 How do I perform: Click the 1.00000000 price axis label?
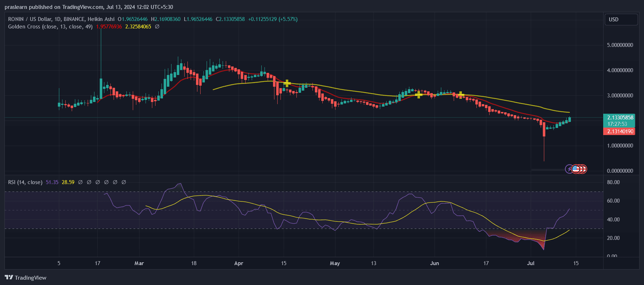620,146
